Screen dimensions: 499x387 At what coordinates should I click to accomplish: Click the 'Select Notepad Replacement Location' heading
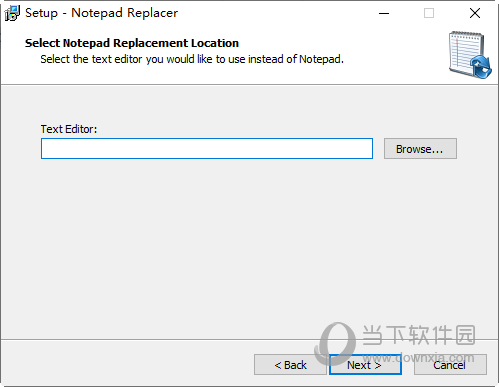coord(132,43)
